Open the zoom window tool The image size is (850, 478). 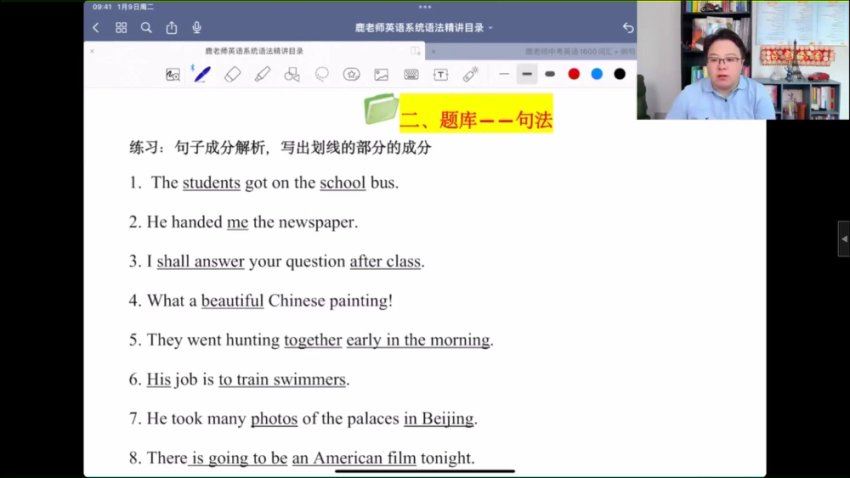click(x=172, y=75)
